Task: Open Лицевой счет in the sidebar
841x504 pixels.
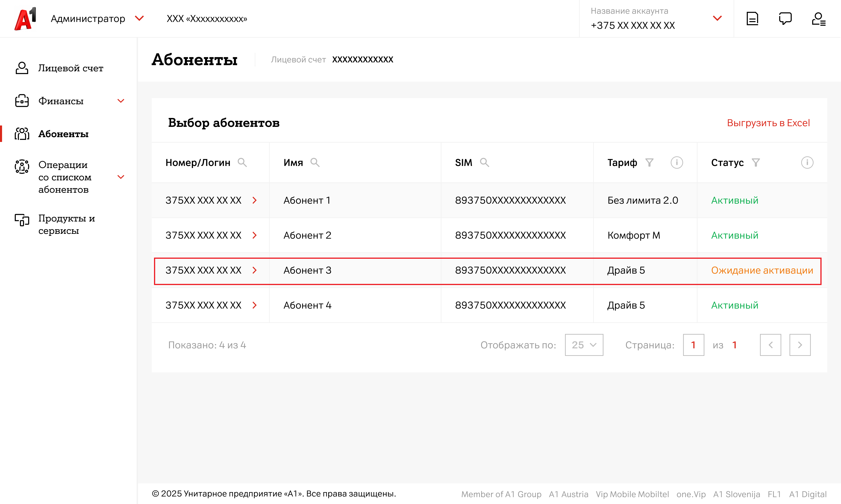Action: [x=70, y=68]
